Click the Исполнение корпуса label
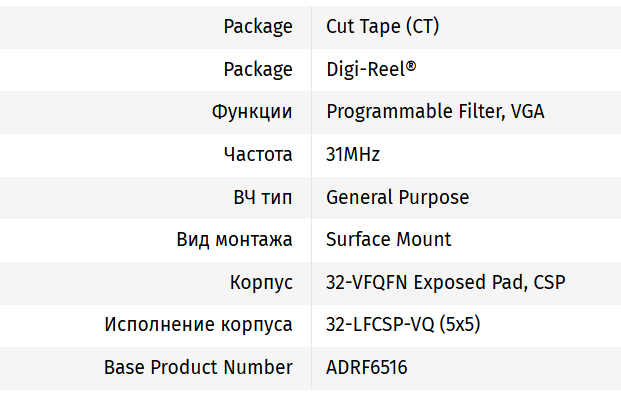 [x=198, y=325]
